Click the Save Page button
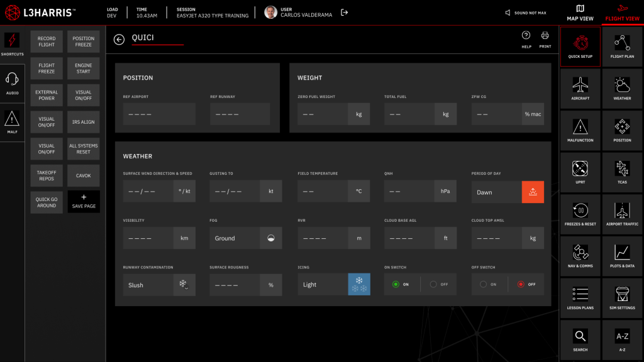 point(84,201)
